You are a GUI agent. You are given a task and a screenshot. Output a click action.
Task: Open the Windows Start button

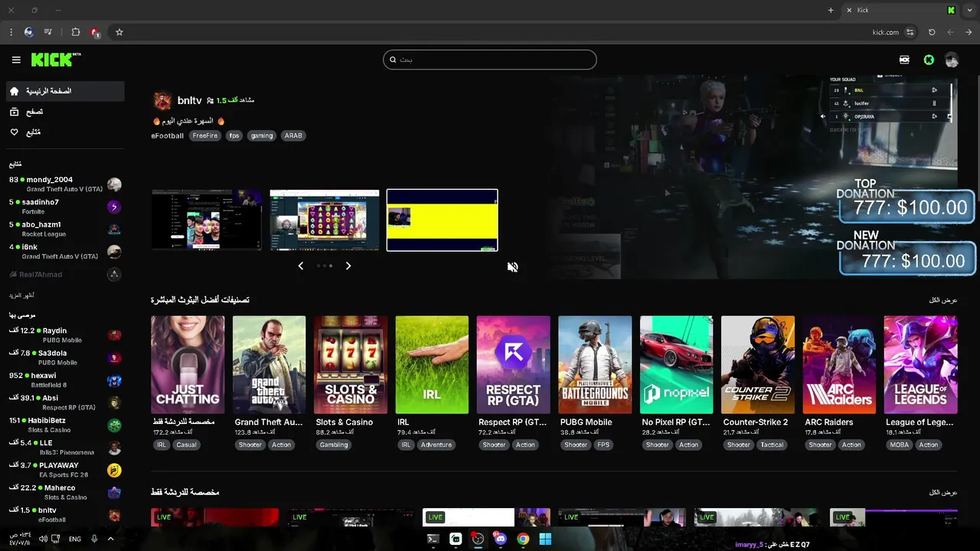[x=545, y=539]
